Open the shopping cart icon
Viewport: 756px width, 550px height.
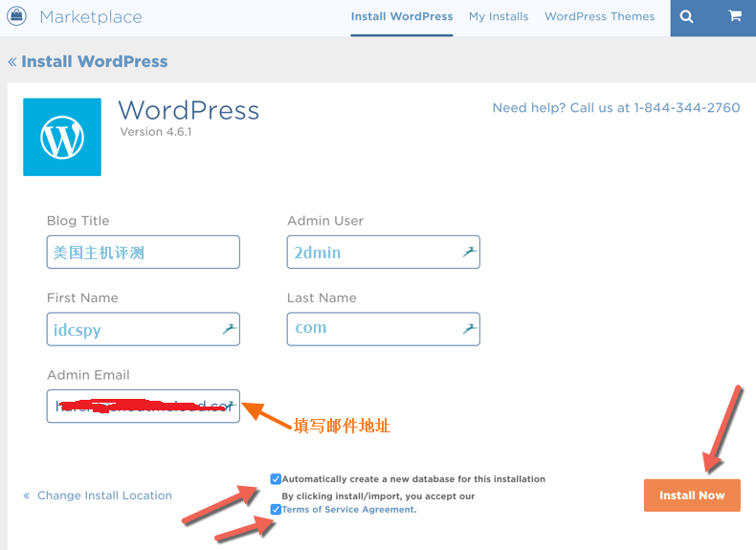(x=735, y=16)
